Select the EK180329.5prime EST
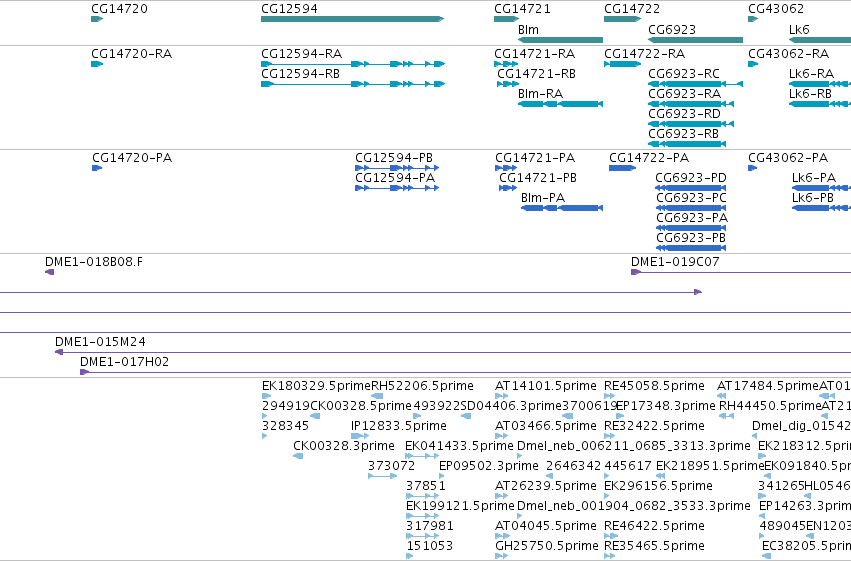 point(265,396)
